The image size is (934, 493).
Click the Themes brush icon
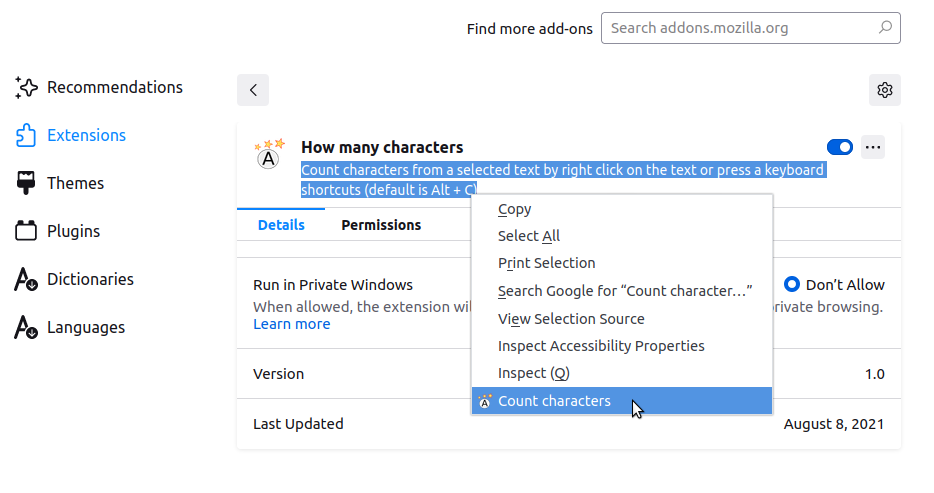click(x=27, y=183)
